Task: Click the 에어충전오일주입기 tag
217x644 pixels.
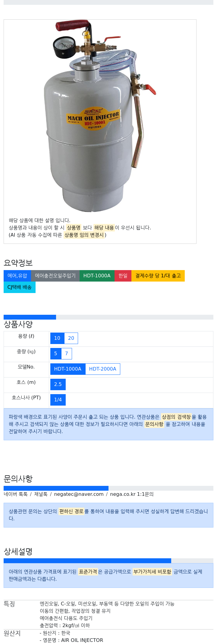Action: click(x=55, y=276)
